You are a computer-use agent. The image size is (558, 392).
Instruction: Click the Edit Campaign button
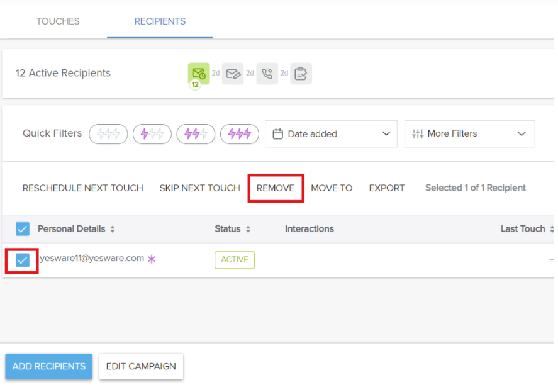tap(141, 366)
